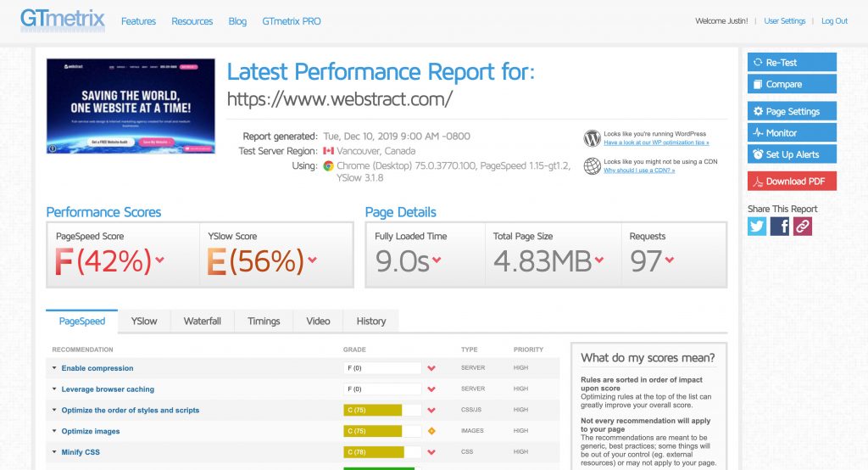
Task: Download the report as PDF
Action: [792, 182]
